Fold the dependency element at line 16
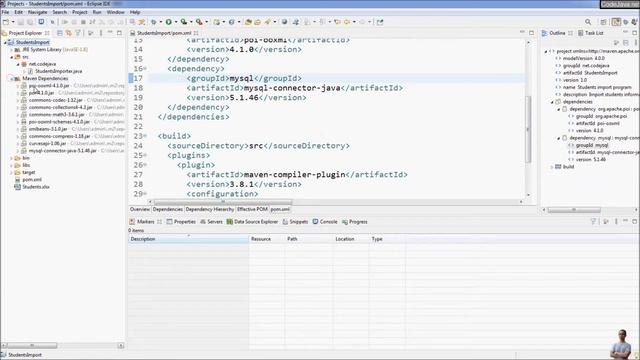The height and width of the screenshot is (360, 640). [x=146, y=69]
